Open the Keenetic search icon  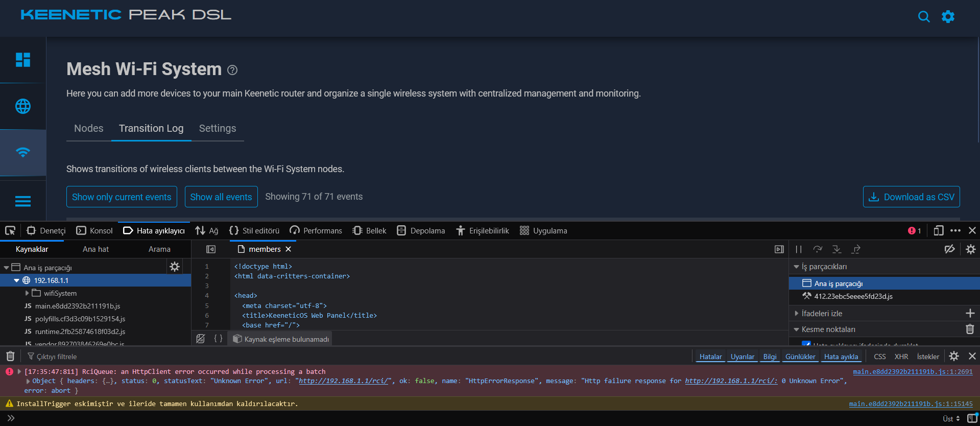point(923,17)
